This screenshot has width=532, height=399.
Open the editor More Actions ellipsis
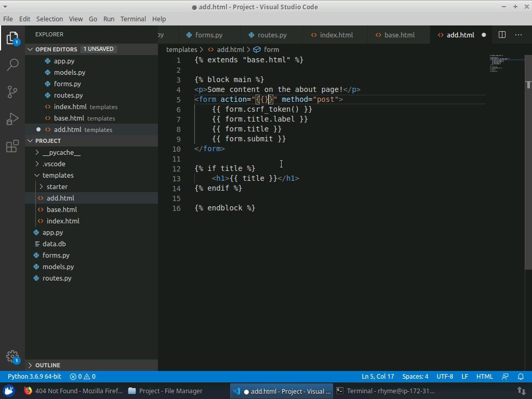click(518, 35)
